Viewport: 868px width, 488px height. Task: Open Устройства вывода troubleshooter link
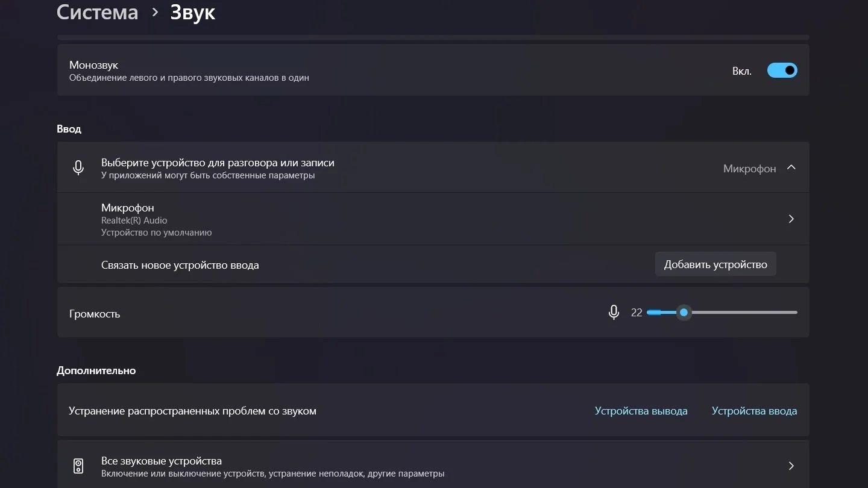click(641, 411)
